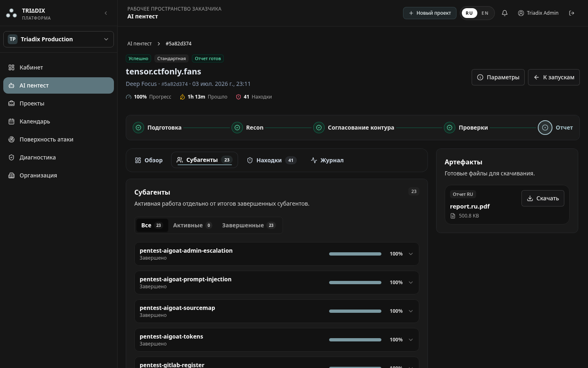Click the Recon step check icon
The image size is (588, 368).
tap(237, 128)
